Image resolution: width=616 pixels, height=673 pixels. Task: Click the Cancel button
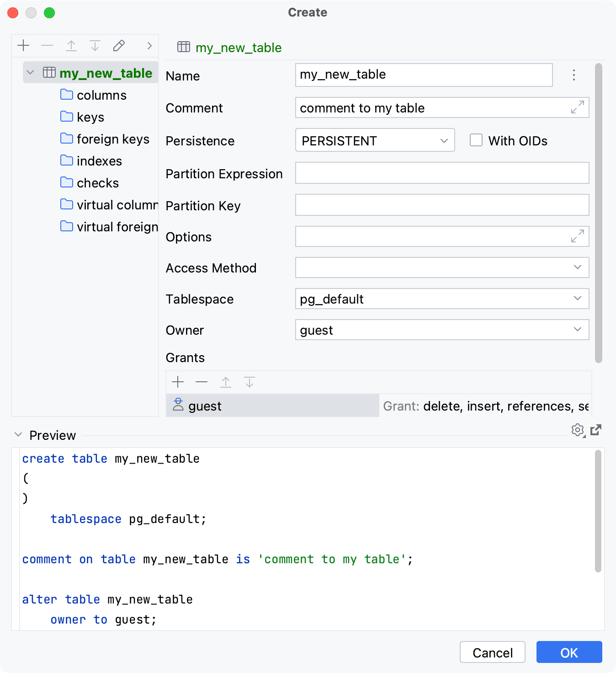pyautogui.click(x=492, y=652)
